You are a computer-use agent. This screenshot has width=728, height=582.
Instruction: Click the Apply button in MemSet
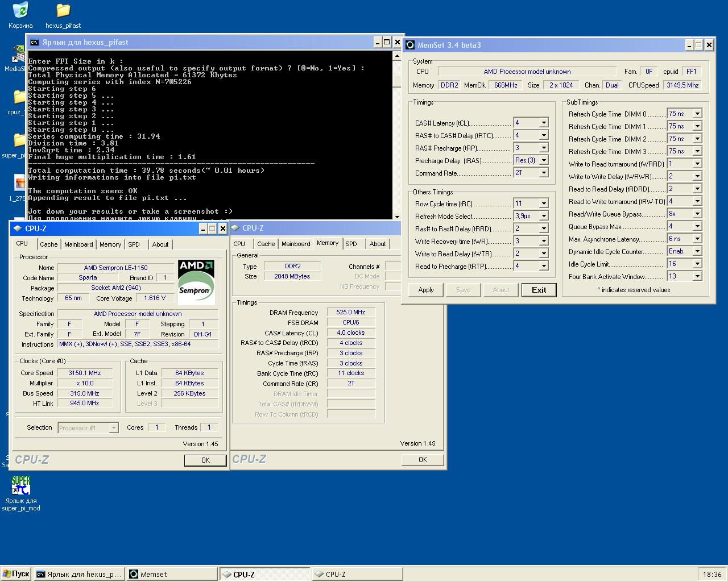pos(426,290)
